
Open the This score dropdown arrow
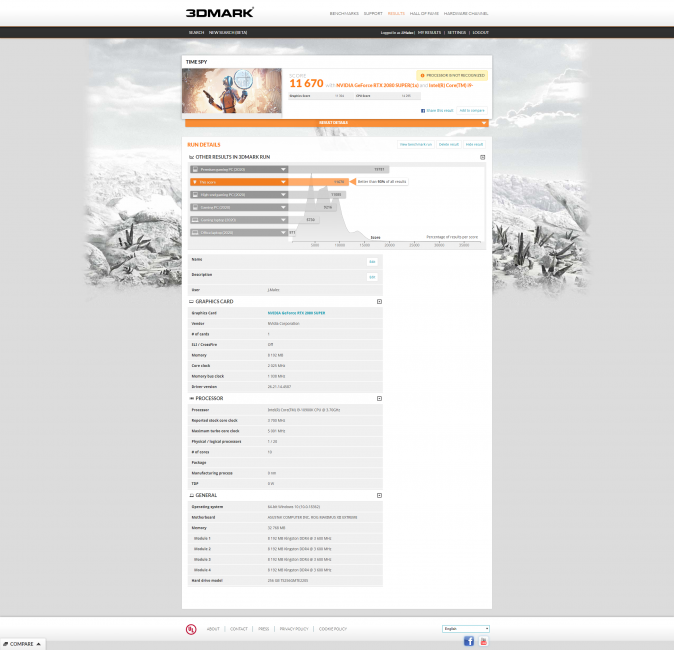point(283,182)
